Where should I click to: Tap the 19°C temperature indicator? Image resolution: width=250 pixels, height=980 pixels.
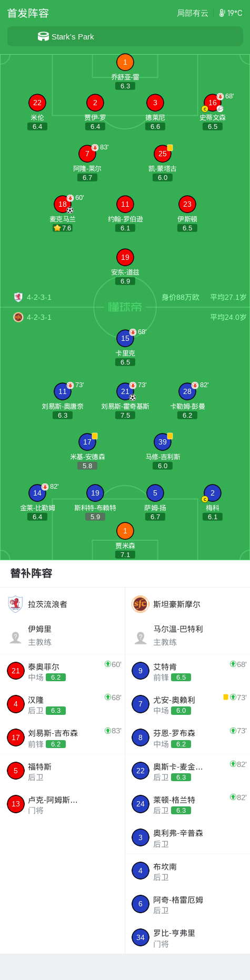point(231,13)
